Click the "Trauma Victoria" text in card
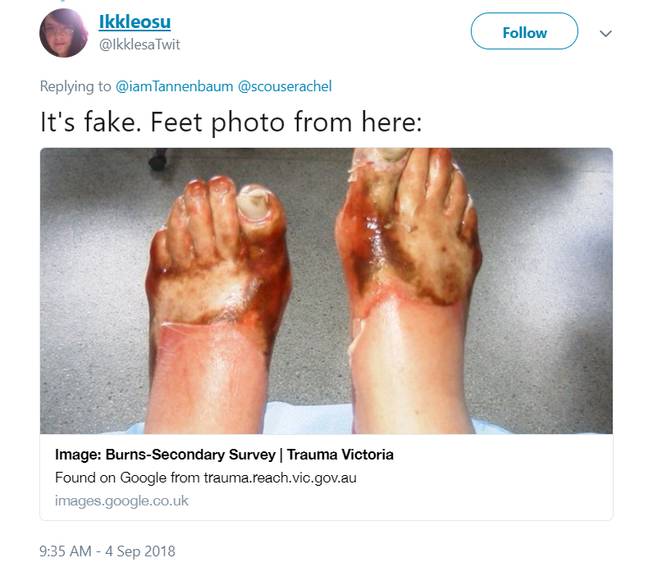648x568 pixels. pos(340,455)
